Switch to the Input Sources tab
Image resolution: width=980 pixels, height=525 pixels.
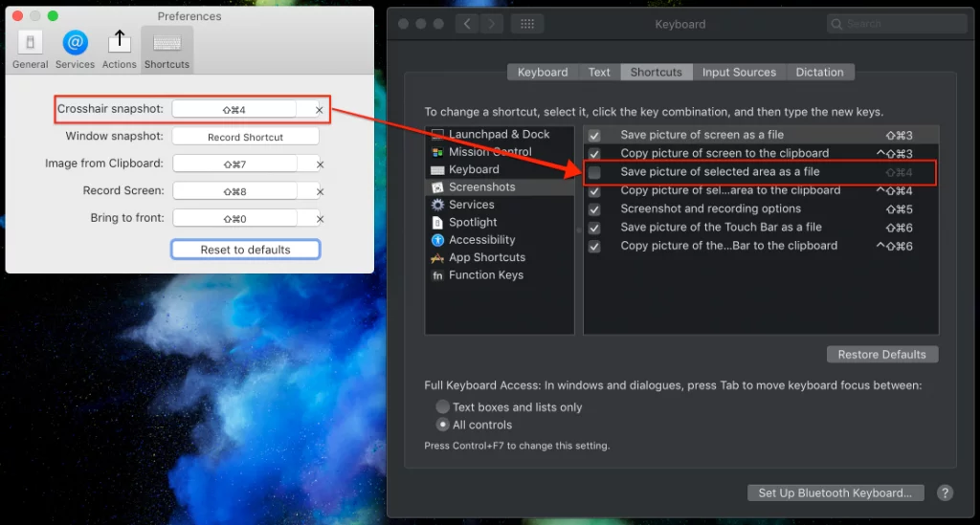point(739,72)
